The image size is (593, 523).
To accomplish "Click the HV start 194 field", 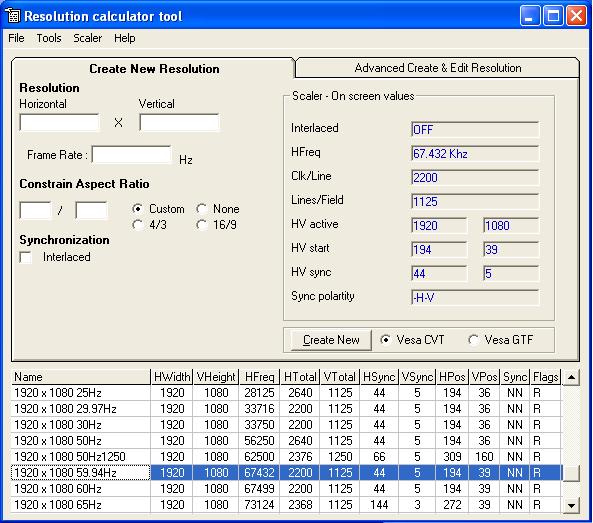I will (x=439, y=250).
